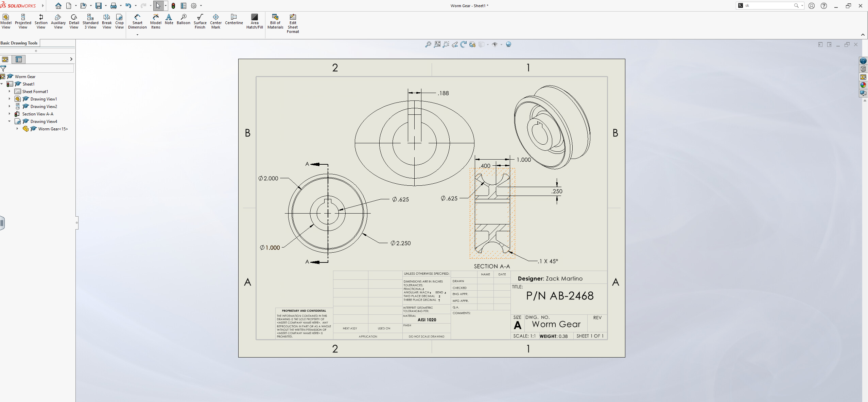Insert Standard 3 View
Image resolution: width=868 pixels, height=402 pixels.
90,21
